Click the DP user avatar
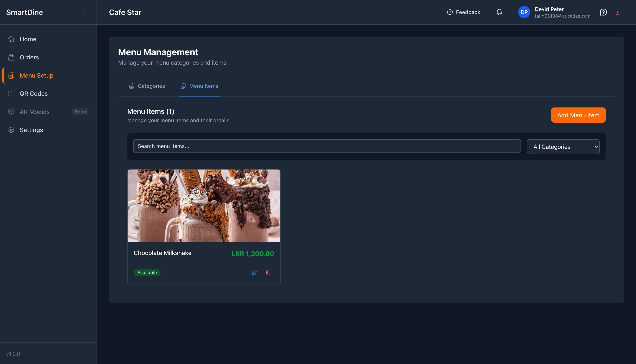This screenshot has height=364, width=636. pos(524,12)
